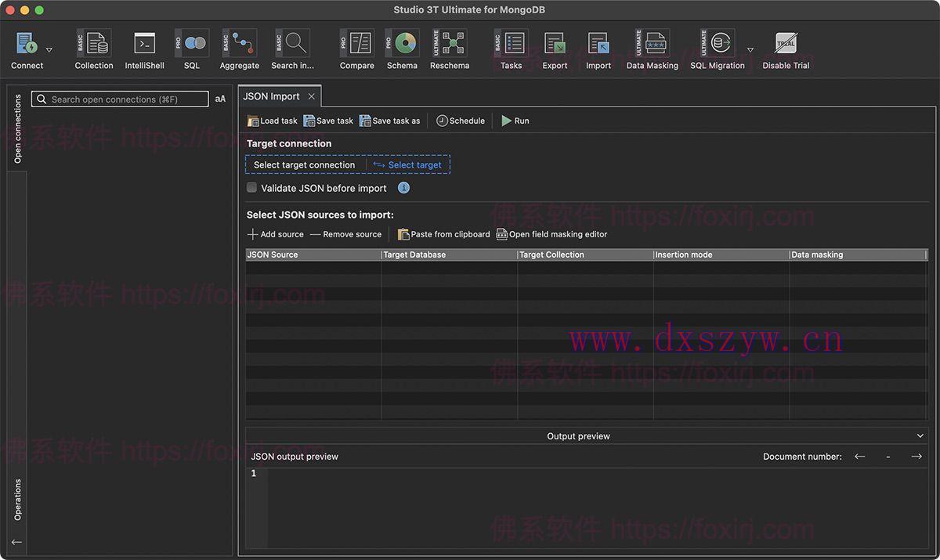Open the Schedule option
The height and width of the screenshot is (560, 940).
461,121
